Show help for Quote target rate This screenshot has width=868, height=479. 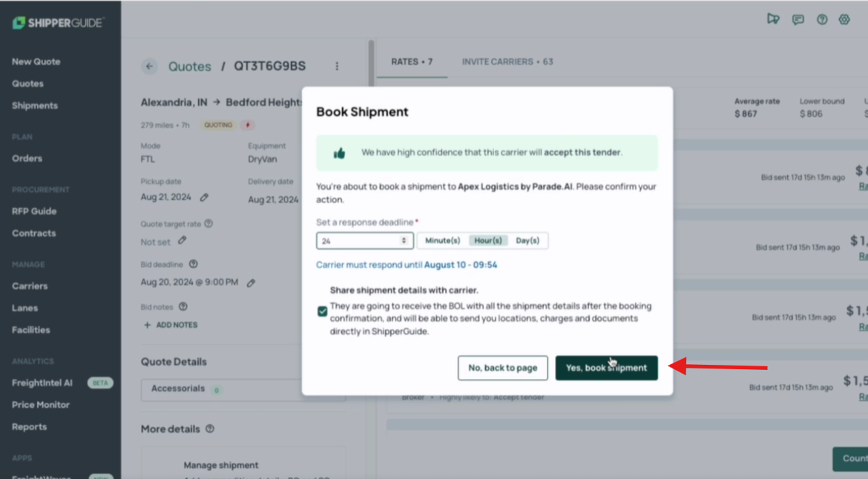208,224
